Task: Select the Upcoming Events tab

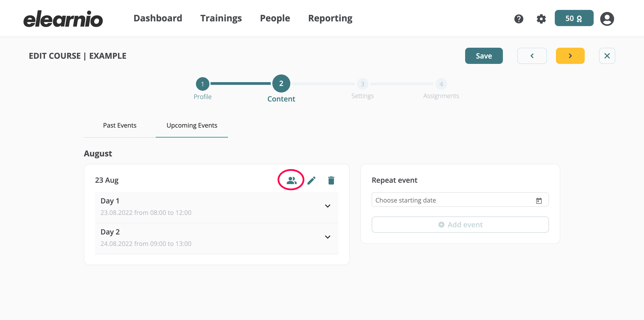Action: (192, 125)
